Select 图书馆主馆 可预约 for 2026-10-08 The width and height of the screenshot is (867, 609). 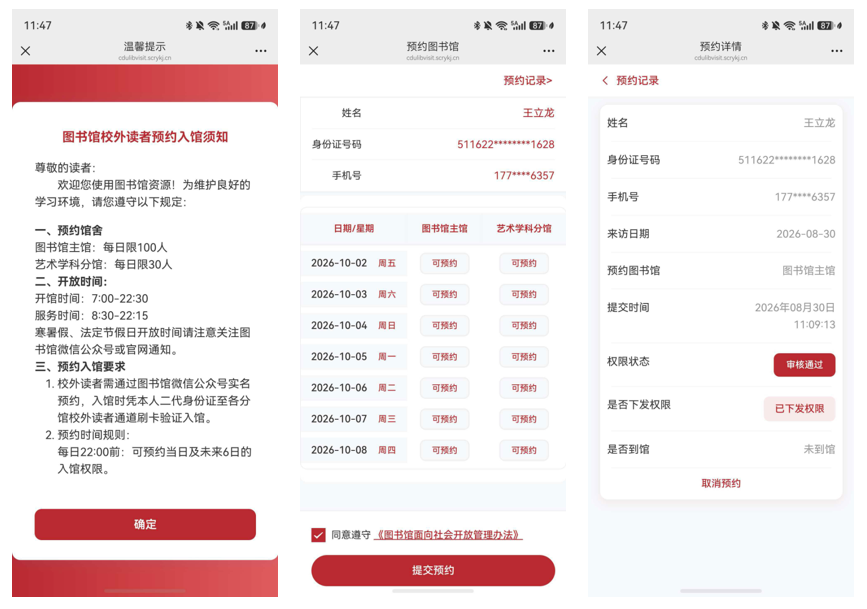pos(445,450)
